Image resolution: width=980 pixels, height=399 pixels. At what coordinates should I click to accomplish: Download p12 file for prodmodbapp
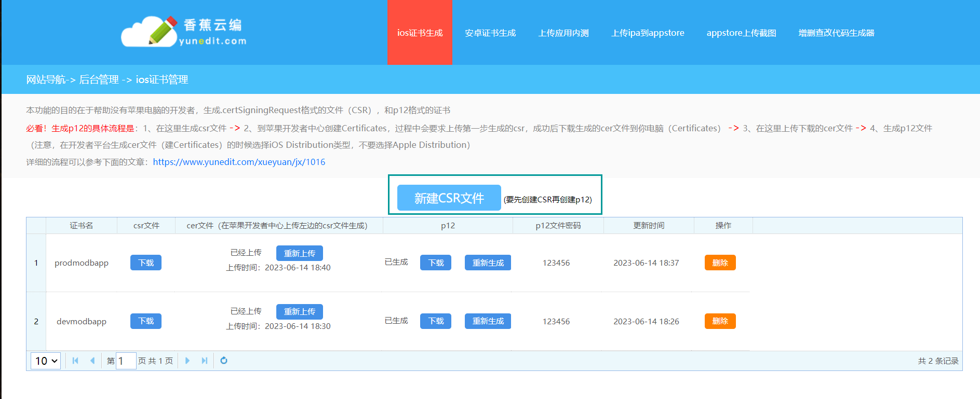coord(436,263)
